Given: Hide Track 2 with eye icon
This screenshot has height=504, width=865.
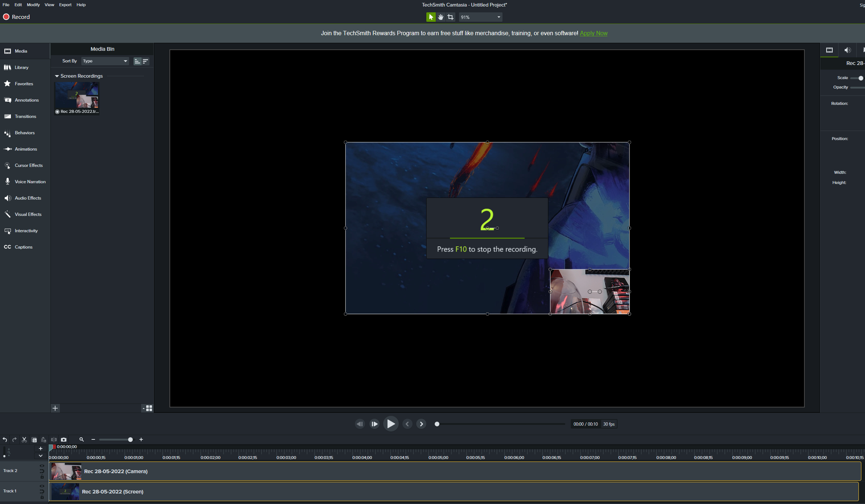Looking at the screenshot, I should point(42,466).
